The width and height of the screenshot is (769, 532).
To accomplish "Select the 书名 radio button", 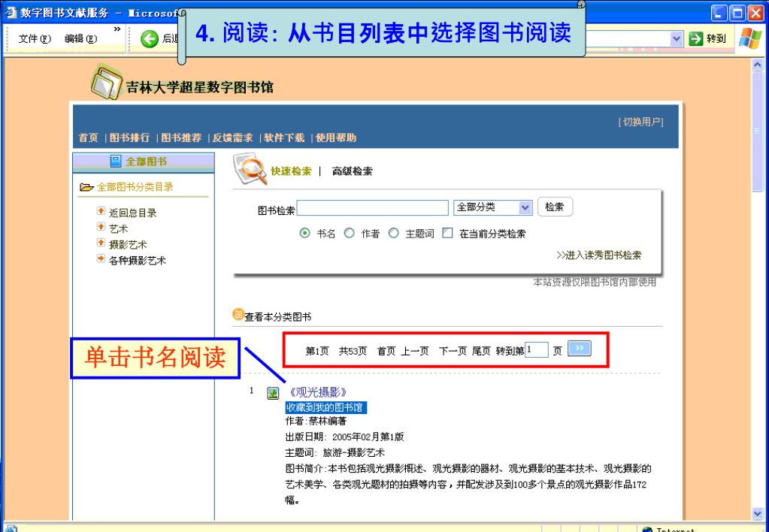I will tap(304, 234).
